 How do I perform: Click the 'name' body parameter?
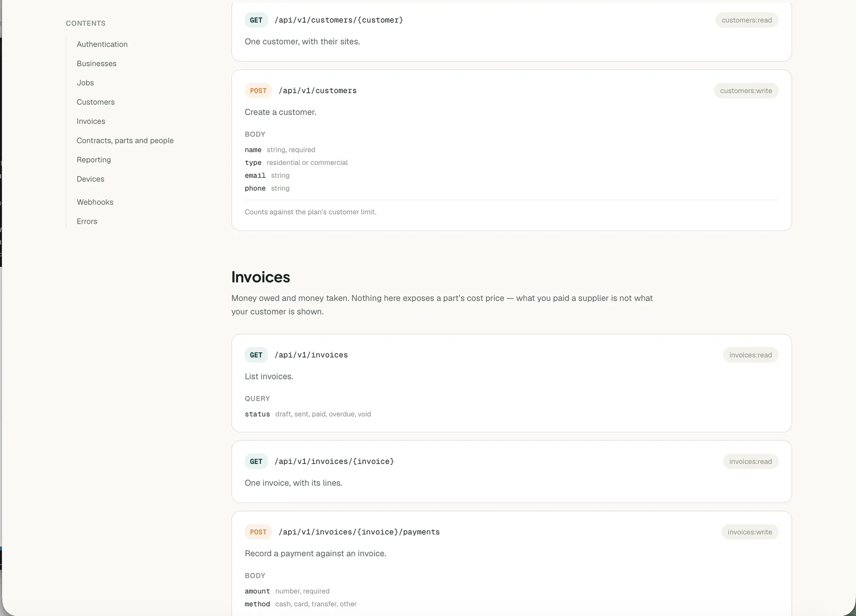(253, 150)
